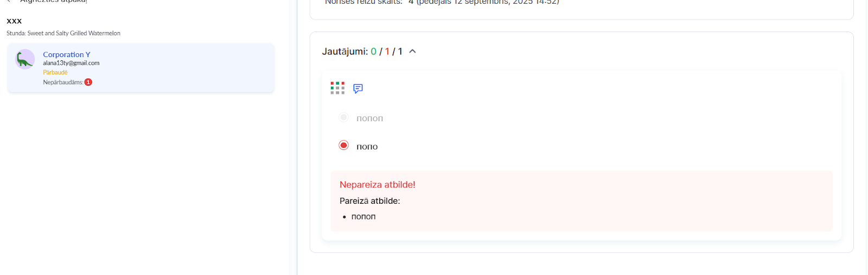The height and width of the screenshot is (275, 868).
Task: Click the back arrow at top left
Action: click(9, 1)
